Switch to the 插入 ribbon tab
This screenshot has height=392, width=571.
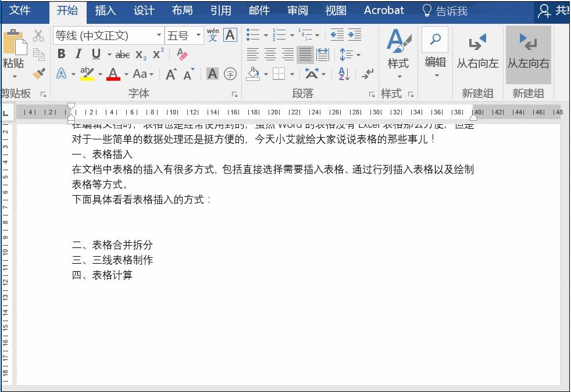(105, 10)
